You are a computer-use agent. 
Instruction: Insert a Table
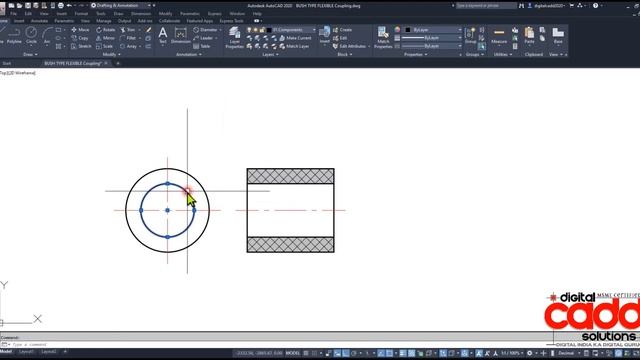click(x=202, y=46)
